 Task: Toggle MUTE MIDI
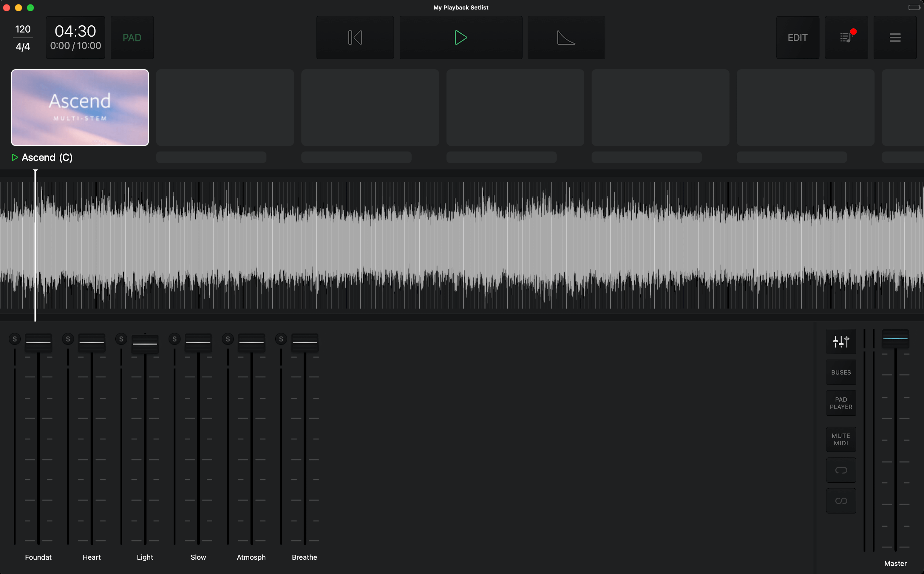pos(841,439)
